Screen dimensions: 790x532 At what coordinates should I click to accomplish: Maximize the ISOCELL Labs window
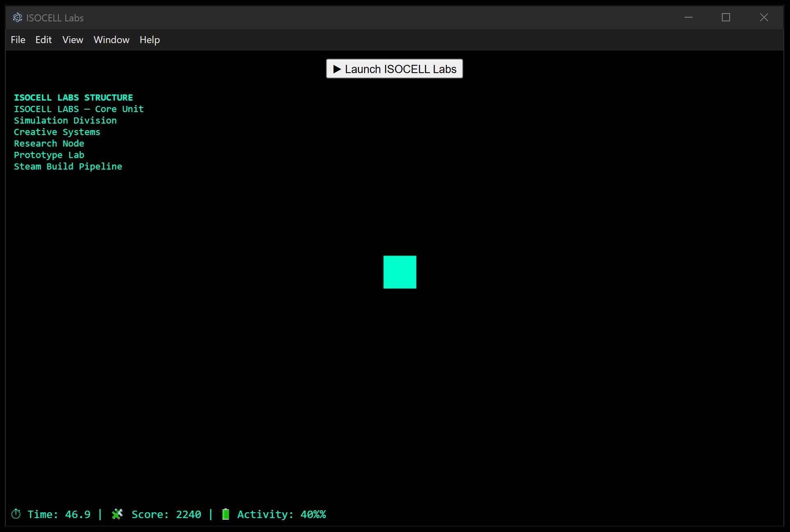pyautogui.click(x=726, y=17)
